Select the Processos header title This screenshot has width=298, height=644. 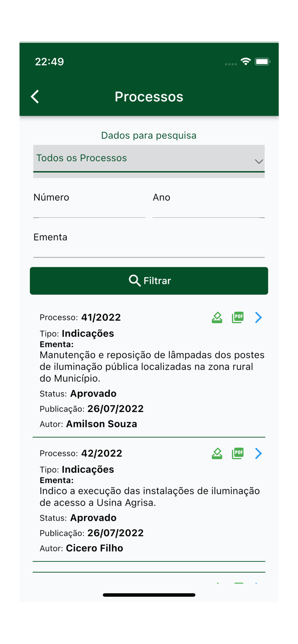[x=149, y=97]
